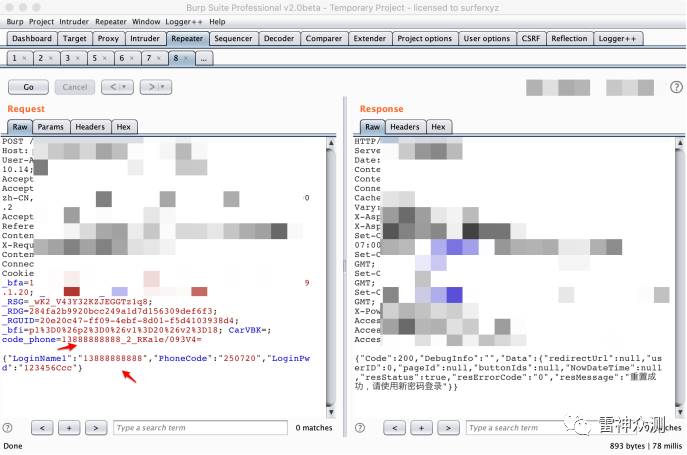Click plus options button in request search
This screenshot has width=687, height=455.
[x=69, y=428]
